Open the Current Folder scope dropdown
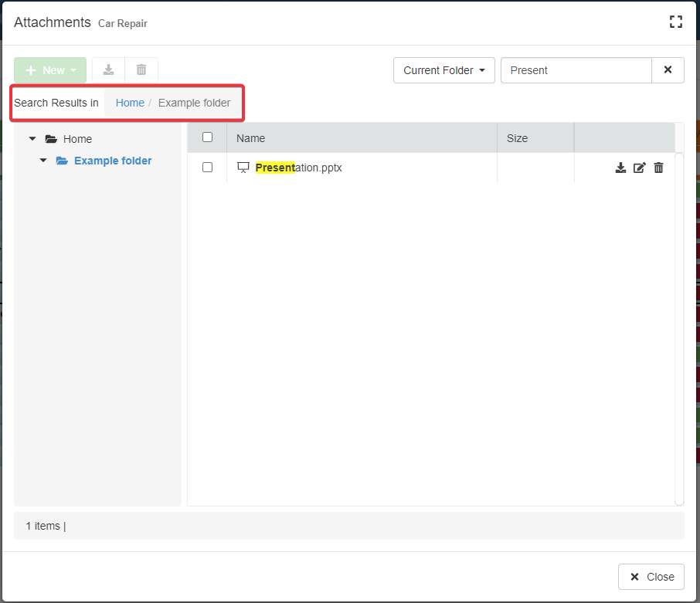Image resolution: width=700 pixels, height=603 pixels. [x=443, y=70]
